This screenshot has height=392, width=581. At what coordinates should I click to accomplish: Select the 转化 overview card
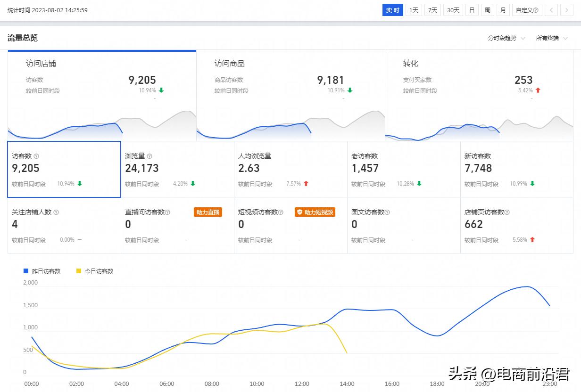click(479, 95)
